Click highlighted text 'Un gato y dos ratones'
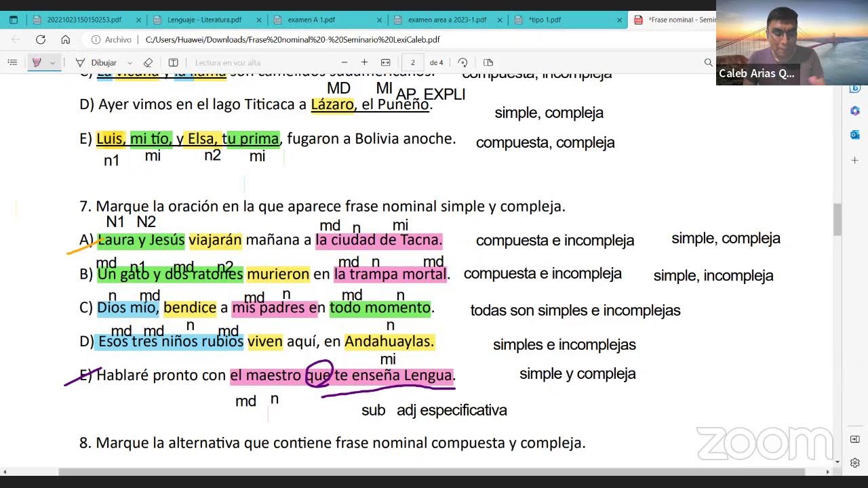Viewport: 868px width, 488px height. [x=170, y=274]
